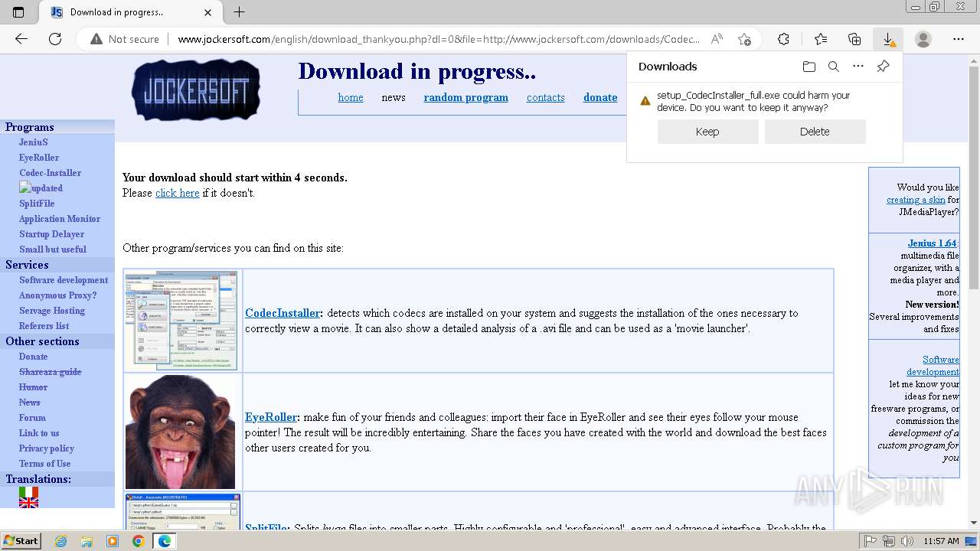Viewport: 980px width, 551px height.
Task: Open SplitFile in sidebar
Action: pos(37,204)
